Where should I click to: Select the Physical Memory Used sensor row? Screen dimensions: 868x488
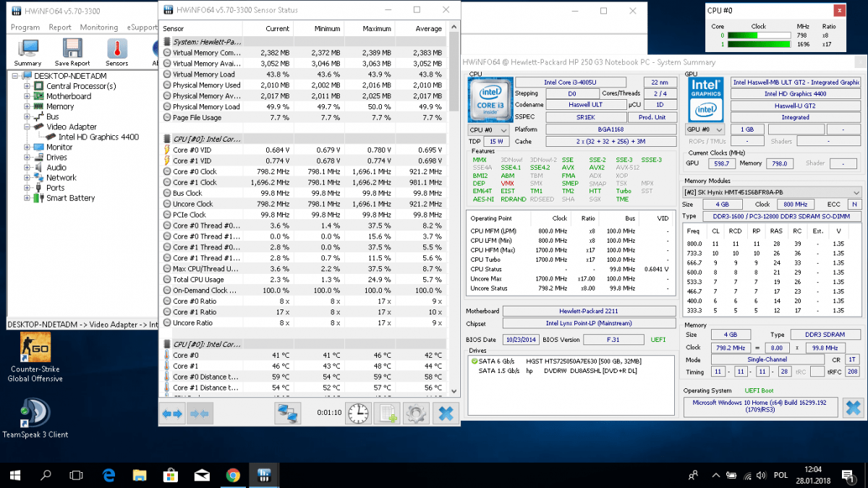click(x=302, y=85)
